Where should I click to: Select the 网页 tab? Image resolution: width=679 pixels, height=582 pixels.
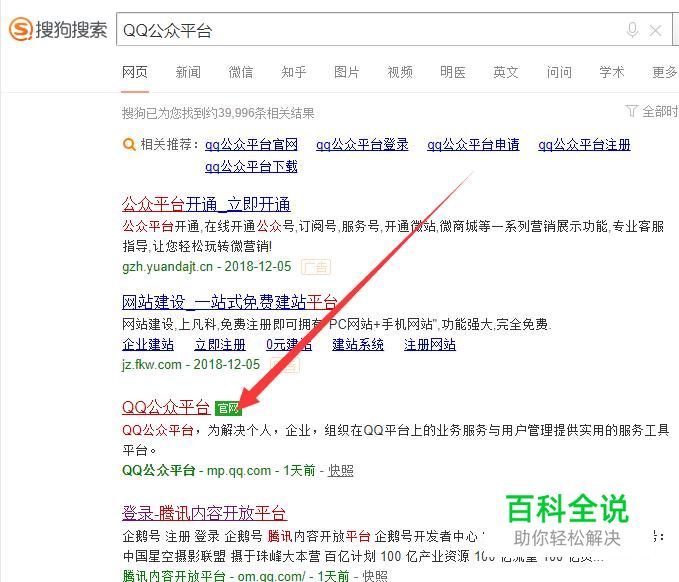[135, 72]
